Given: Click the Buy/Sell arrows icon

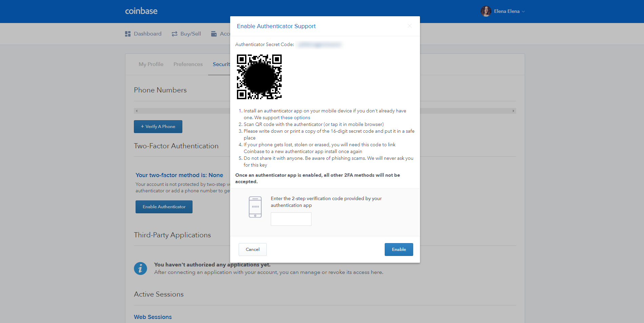Looking at the screenshot, I should click(175, 34).
